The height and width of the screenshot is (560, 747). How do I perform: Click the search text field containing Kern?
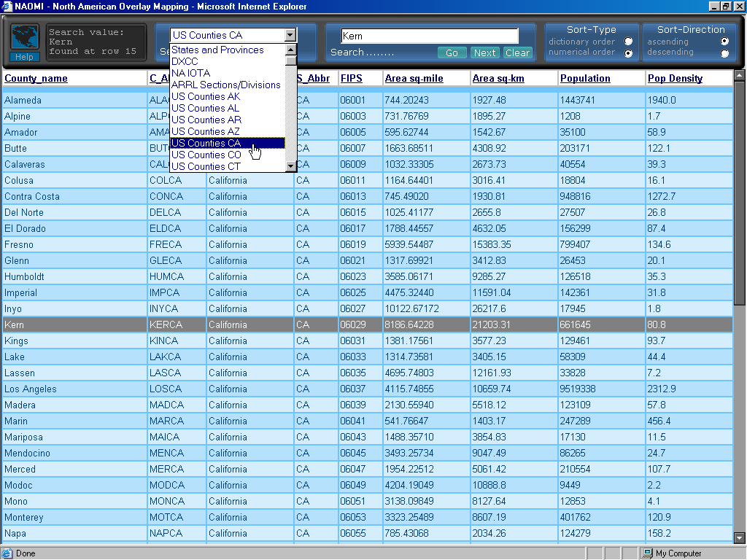[x=429, y=36]
